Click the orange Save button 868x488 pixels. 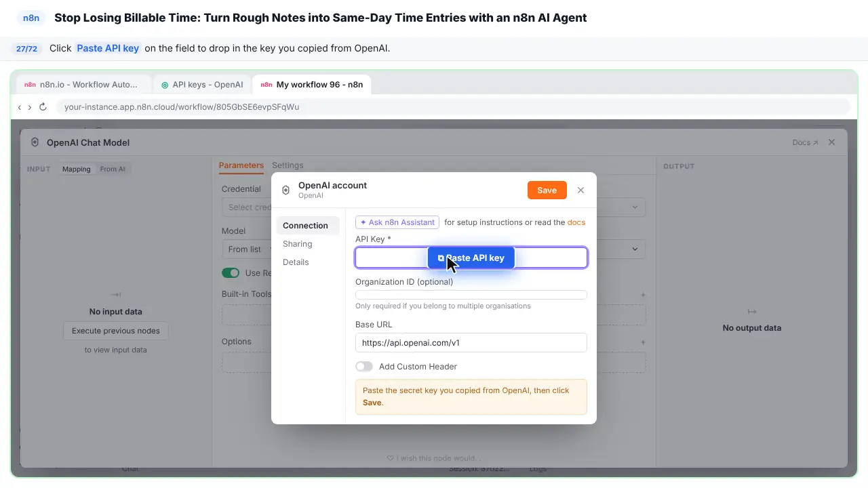[547, 190]
